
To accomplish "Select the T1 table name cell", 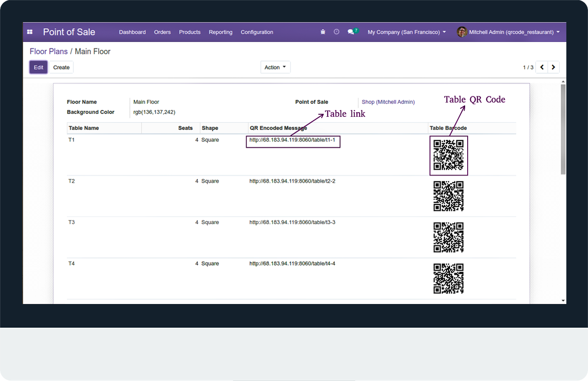I will (71, 140).
